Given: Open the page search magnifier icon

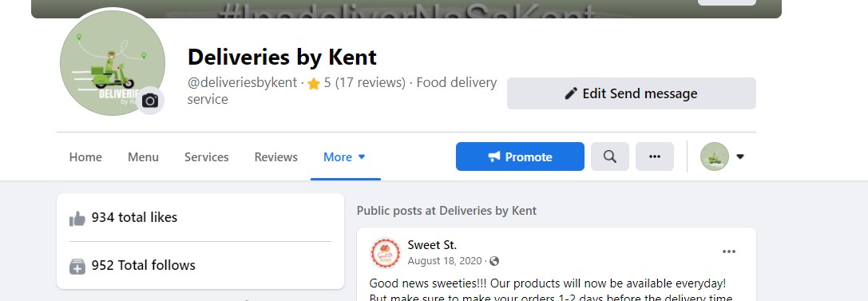Looking at the screenshot, I should (609, 156).
